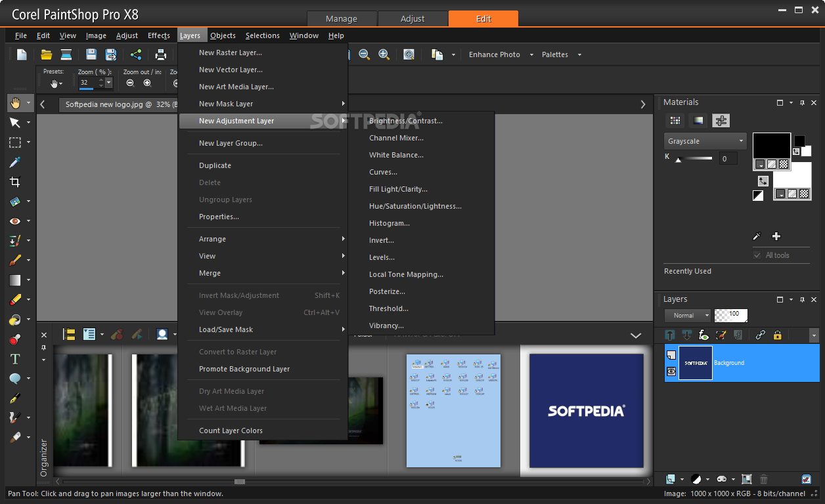The height and width of the screenshot is (504, 825).
Task: Click the black foreground color swatch
Action: (772, 146)
